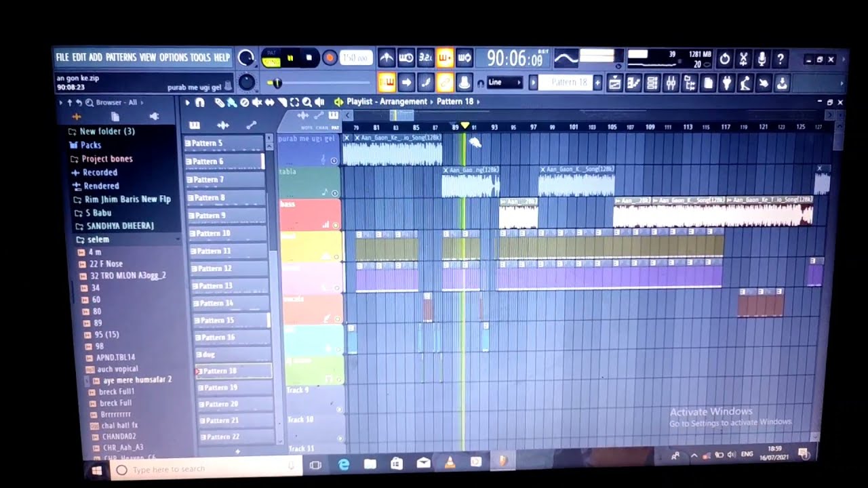Open the TOOLS menu

click(200, 58)
